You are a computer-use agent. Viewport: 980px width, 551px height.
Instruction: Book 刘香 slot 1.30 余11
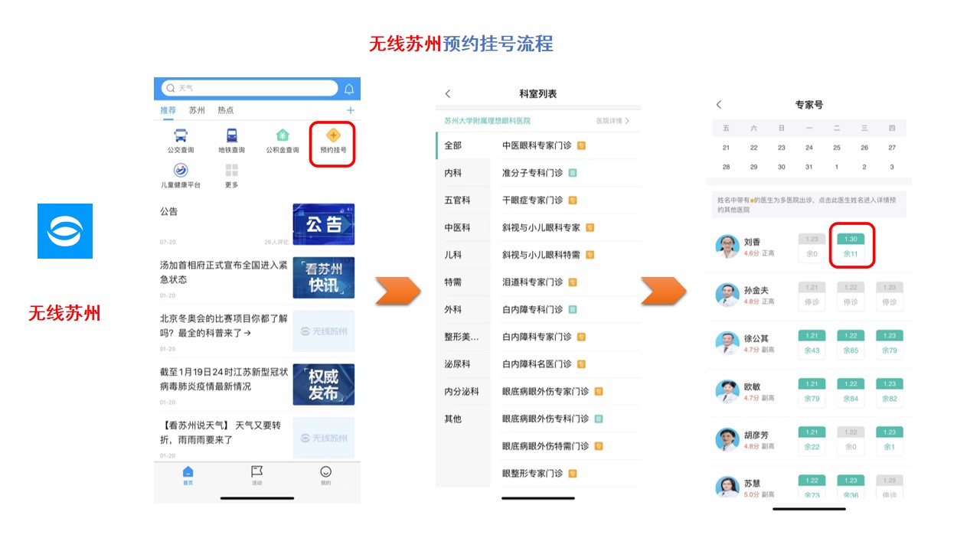coord(851,246)
